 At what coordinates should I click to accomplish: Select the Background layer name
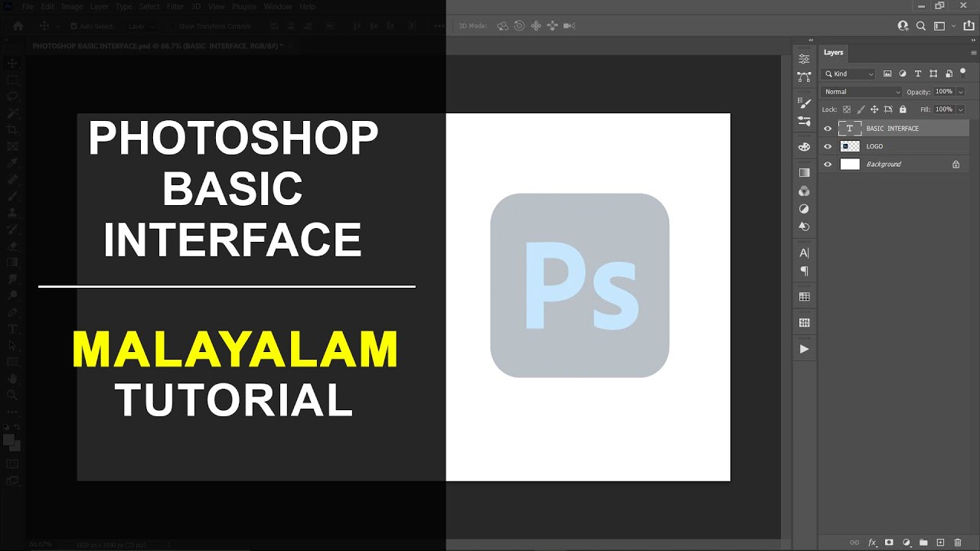[x=884, y=164]
